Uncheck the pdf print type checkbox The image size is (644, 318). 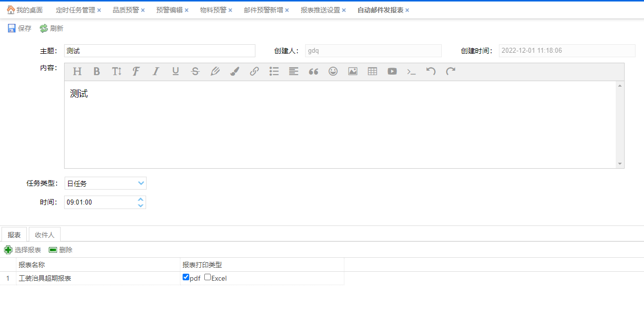tap(186, 277)
